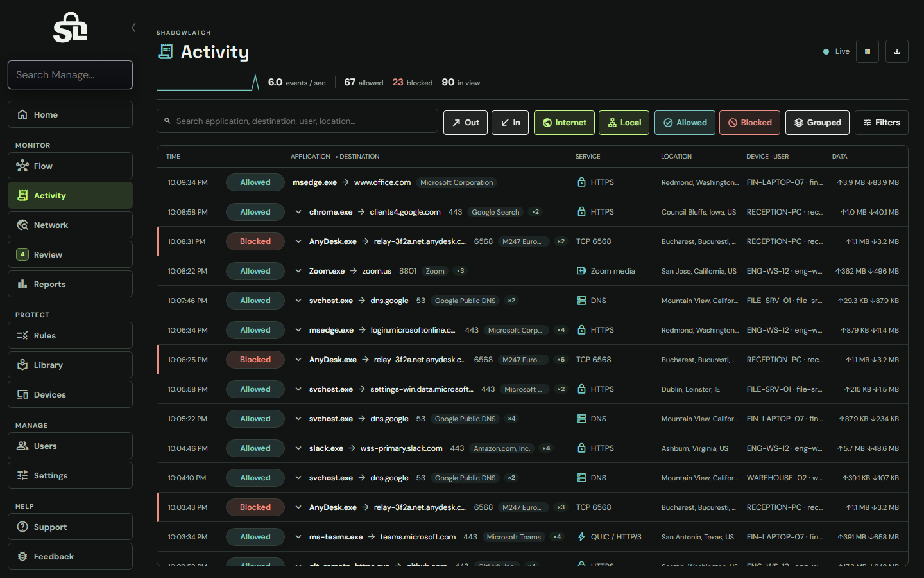This screenshot has height=578, width=924.
Task: Expand the slack.exe row group
Action: (298, 448)
